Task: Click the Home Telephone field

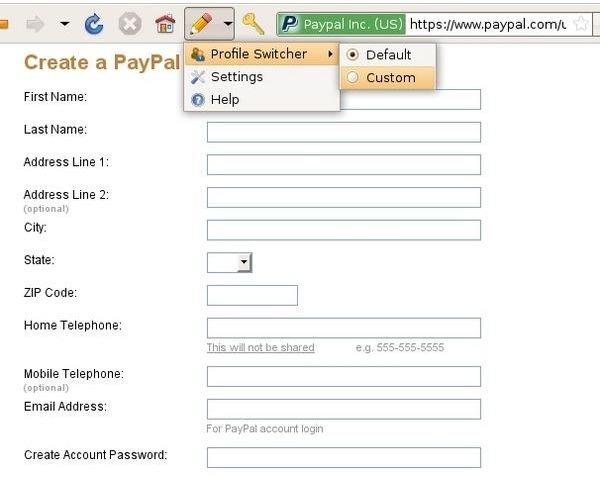Action: 344,328
